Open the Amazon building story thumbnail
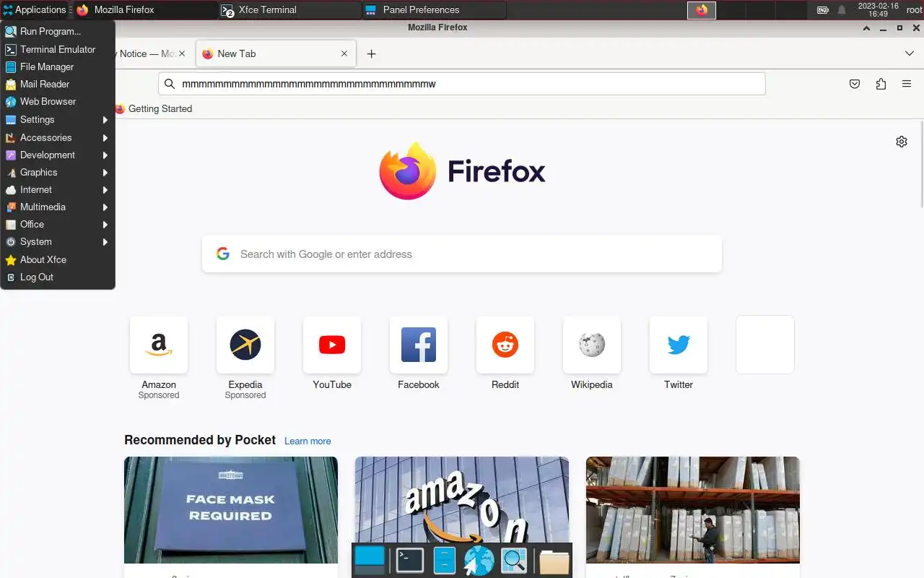This screenshot has width=924, height=578. pyautogui.click(x=462, y=500)
